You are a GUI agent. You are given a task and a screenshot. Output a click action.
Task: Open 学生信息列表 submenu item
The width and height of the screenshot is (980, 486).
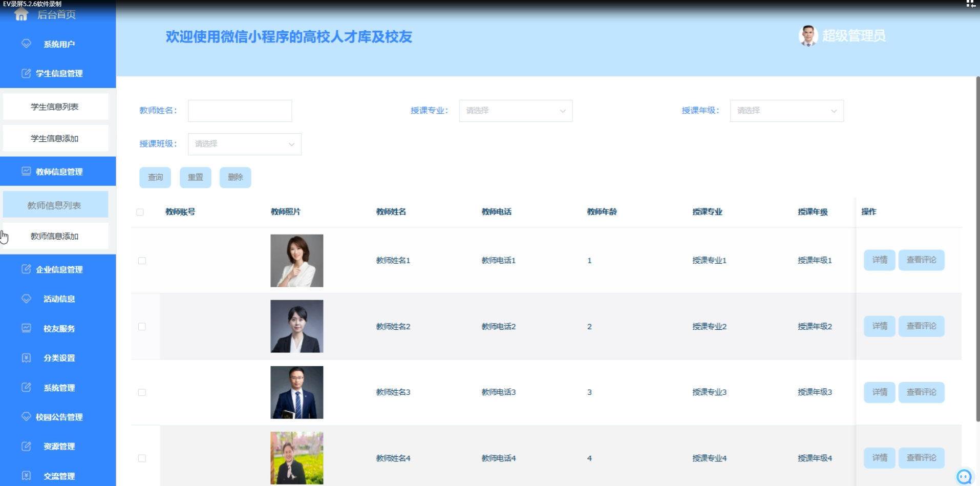click(x=55, y=107)
